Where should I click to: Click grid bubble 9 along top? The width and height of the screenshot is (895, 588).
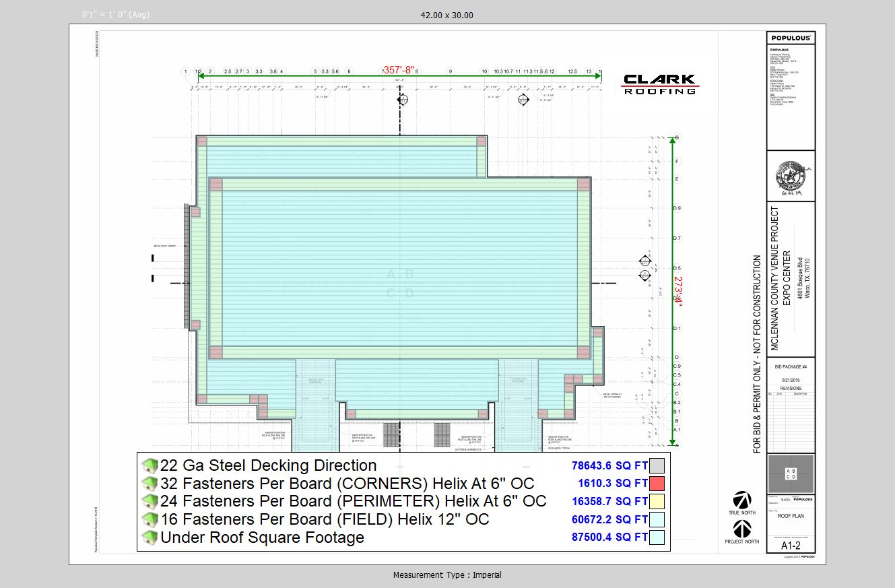pyautogui.click(x=451, y=71)
